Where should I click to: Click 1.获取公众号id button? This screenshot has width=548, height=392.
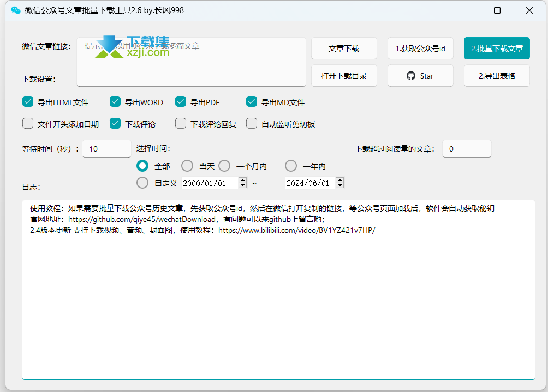point(420,48)
